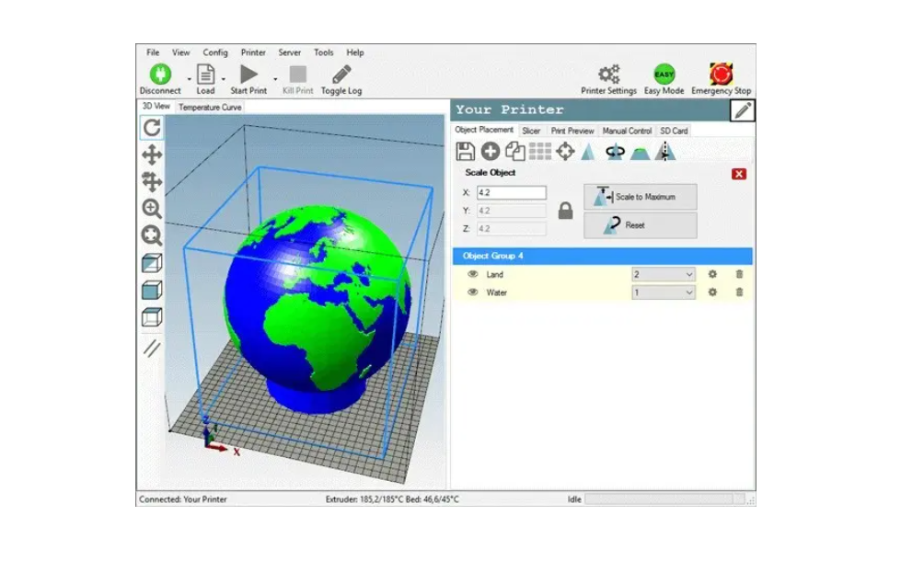Open the Load button dropdown arrow
This screenshot has height=561, width=924.
(x=224, y=79)
